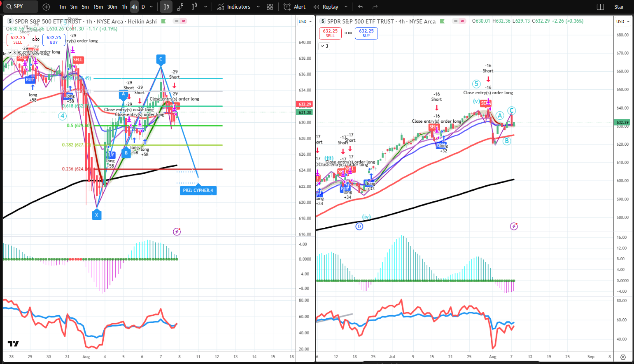634x364 pixels.
Task: Add a symbol to compare with the plus icon
Action: tap(46, 7)
